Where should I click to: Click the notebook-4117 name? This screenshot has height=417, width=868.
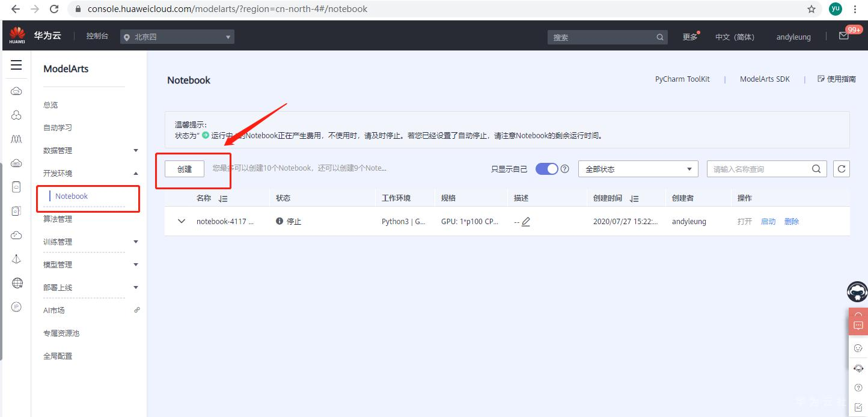(x=225, y=221)
